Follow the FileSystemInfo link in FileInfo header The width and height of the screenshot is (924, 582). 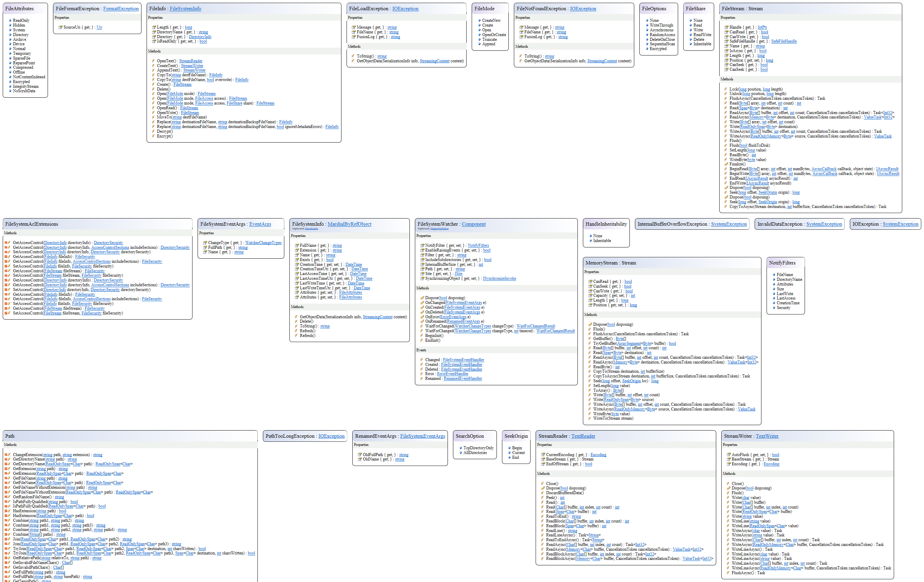(x=185, y=9)
